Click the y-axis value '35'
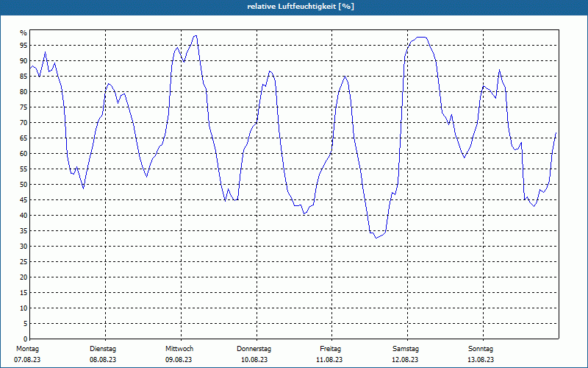This screenshot has width=588, height=368. 24,231
